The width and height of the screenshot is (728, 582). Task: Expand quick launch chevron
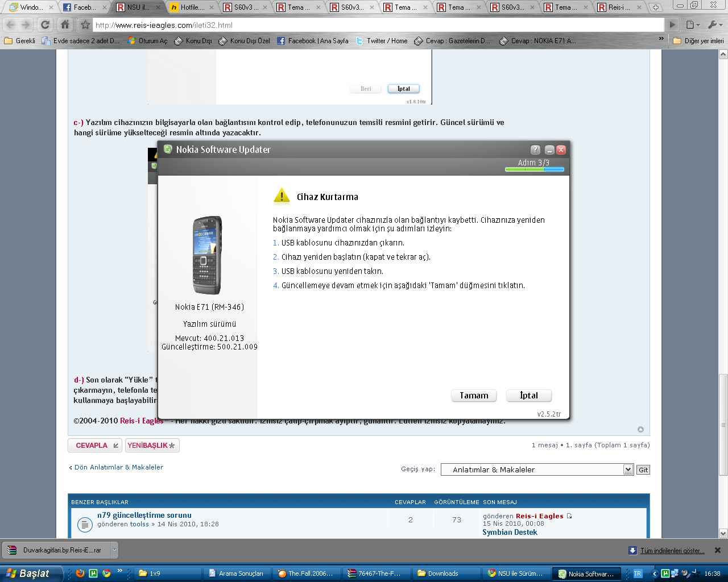(120, 571)
